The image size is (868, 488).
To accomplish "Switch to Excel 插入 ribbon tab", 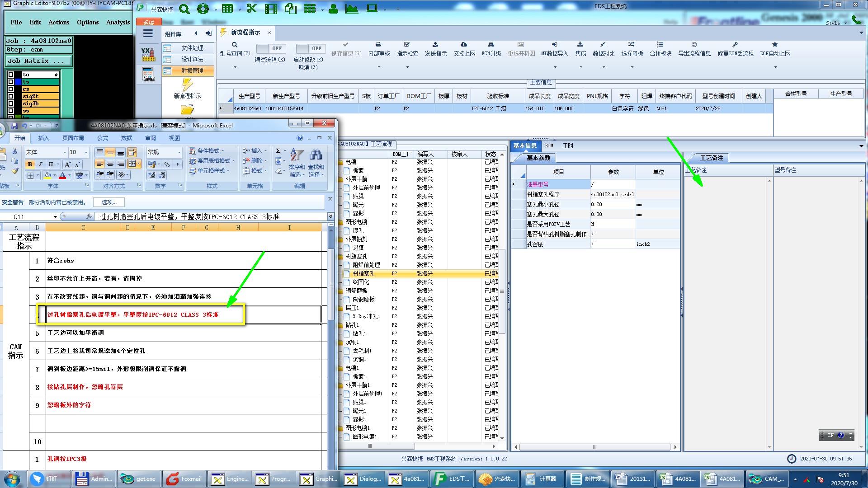I will [43, 138].
